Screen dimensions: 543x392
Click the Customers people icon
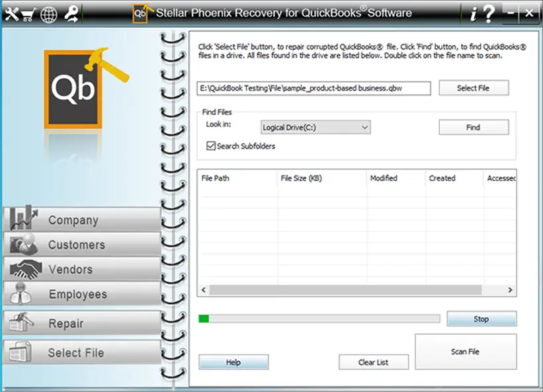pos(24,243)
